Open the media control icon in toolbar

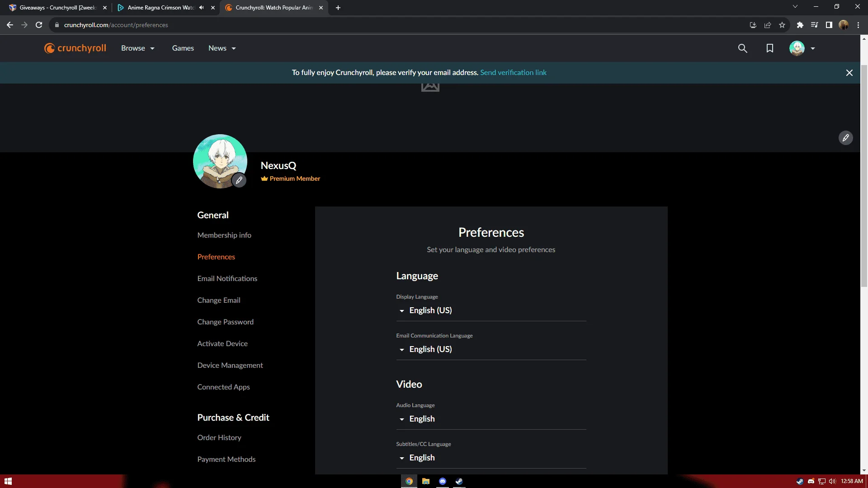pos(814,25)
